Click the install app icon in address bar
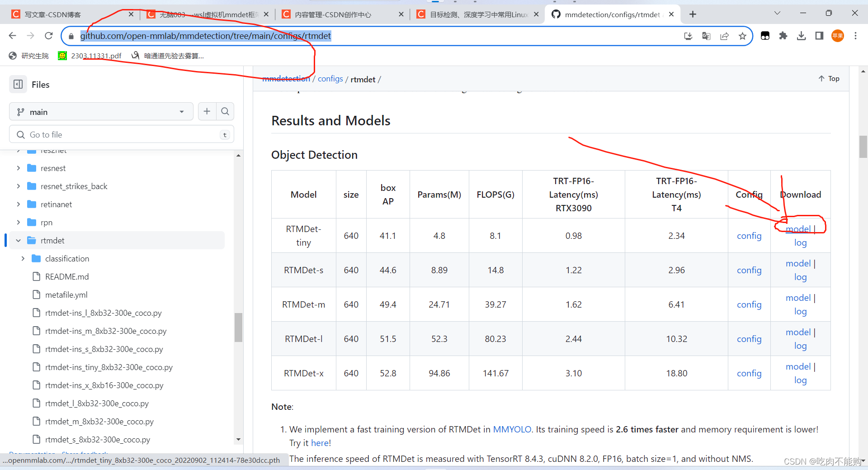Screen dimensions: 868x470 click(x=688, y=36)
